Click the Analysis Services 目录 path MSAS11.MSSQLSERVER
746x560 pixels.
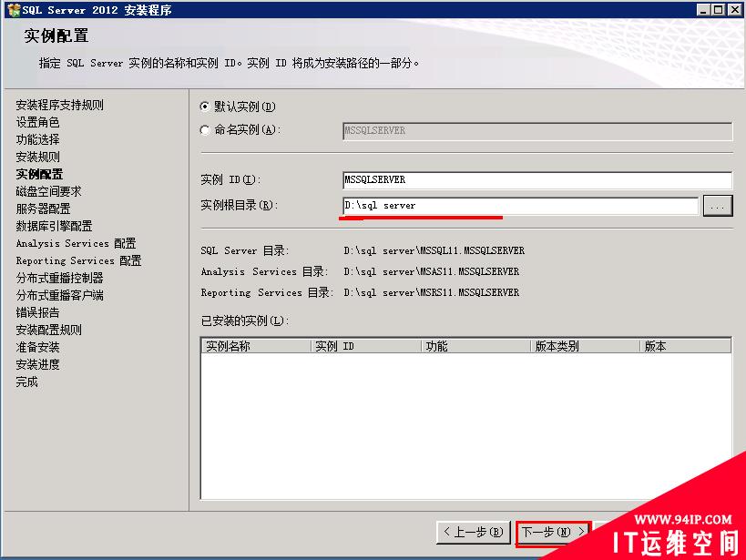(x=431, y=271)
